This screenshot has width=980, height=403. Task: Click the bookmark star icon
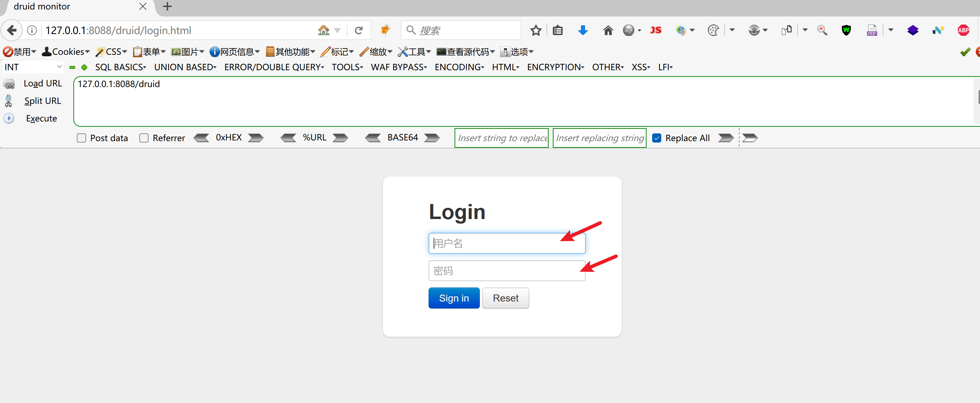[x=536, y=30]
